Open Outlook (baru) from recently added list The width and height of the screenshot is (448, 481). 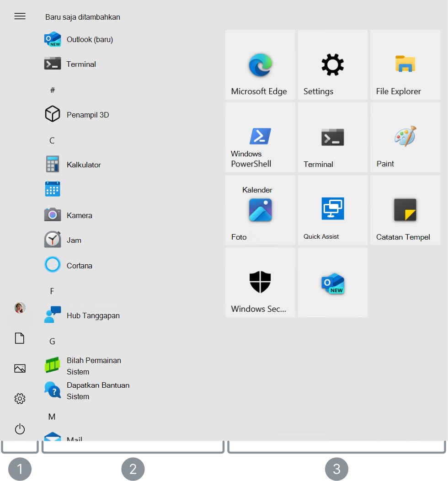point(79,39)
